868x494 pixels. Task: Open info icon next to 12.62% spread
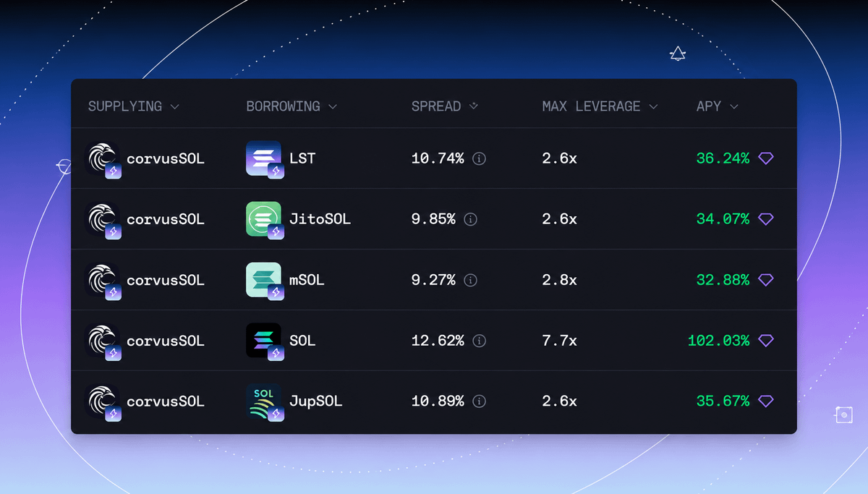click(479, 341)
